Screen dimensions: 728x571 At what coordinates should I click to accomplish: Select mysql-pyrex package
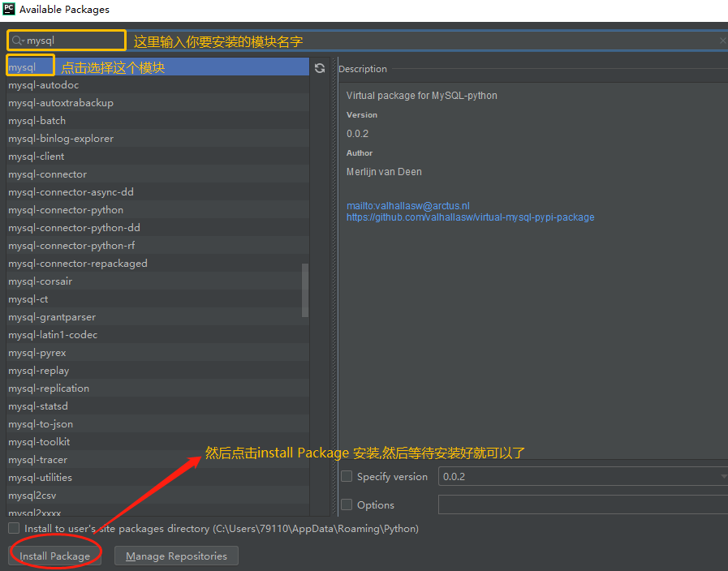pos(158,353)
